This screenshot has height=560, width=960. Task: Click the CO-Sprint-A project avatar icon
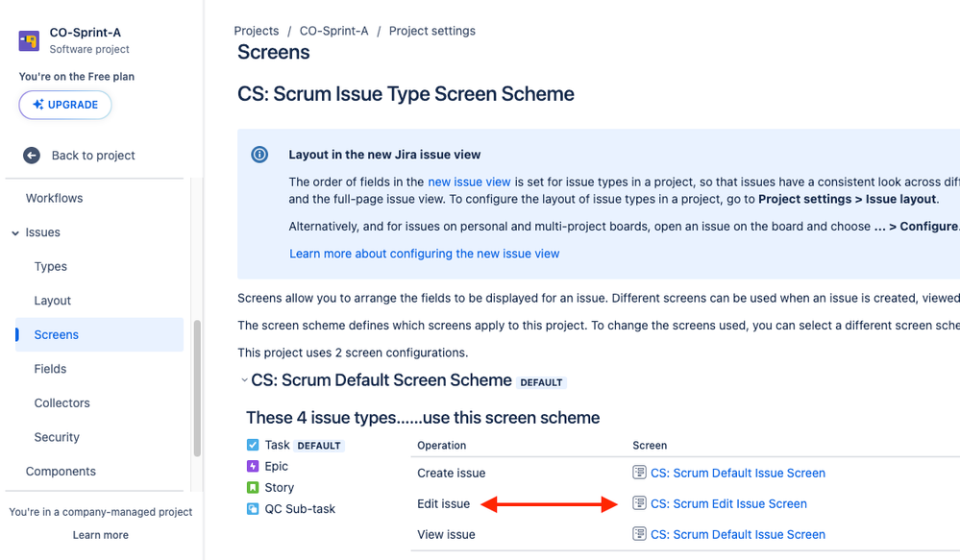coord(29,41)
